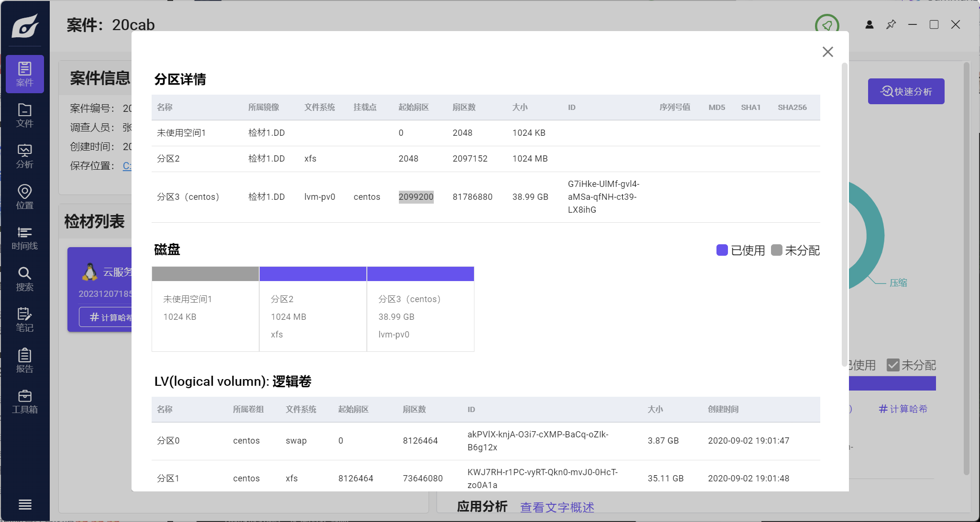Select highlighted 2099200 start sector cell
This screenshot has width=980, height=522.
coord(416,197)
